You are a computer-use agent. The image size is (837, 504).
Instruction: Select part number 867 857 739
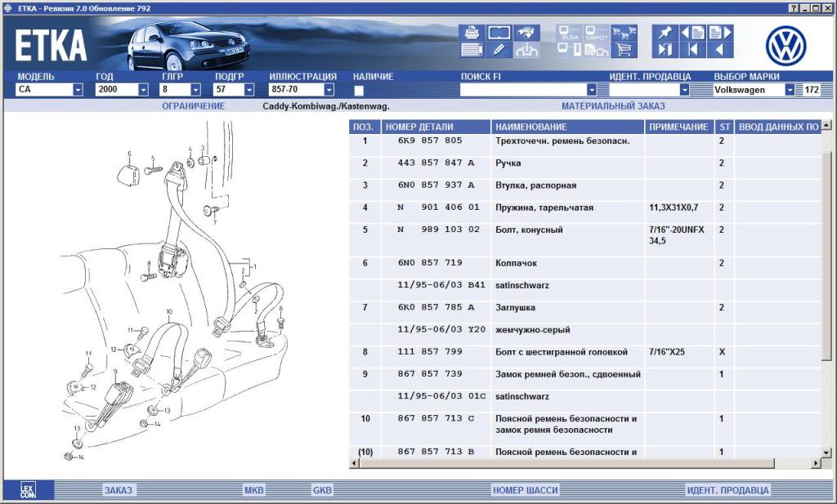click(x=430, y=374)
